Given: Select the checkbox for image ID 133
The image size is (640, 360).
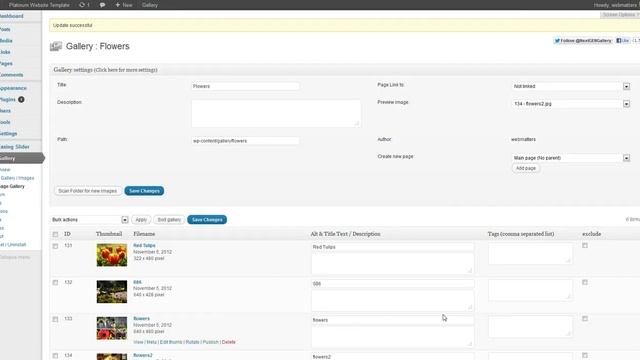Looking at the screenshot, I should (x=56, y=319).
